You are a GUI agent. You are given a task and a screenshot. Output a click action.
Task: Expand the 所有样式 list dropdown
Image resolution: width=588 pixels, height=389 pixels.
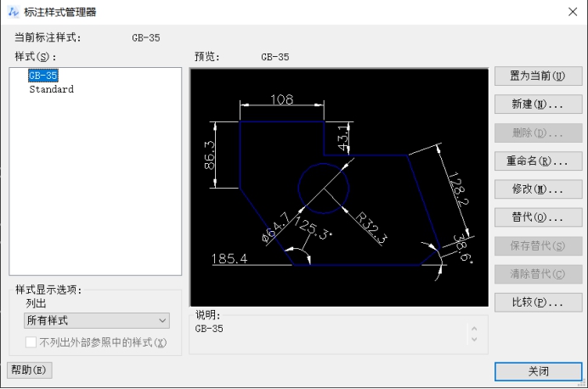[x=97, y=320]
